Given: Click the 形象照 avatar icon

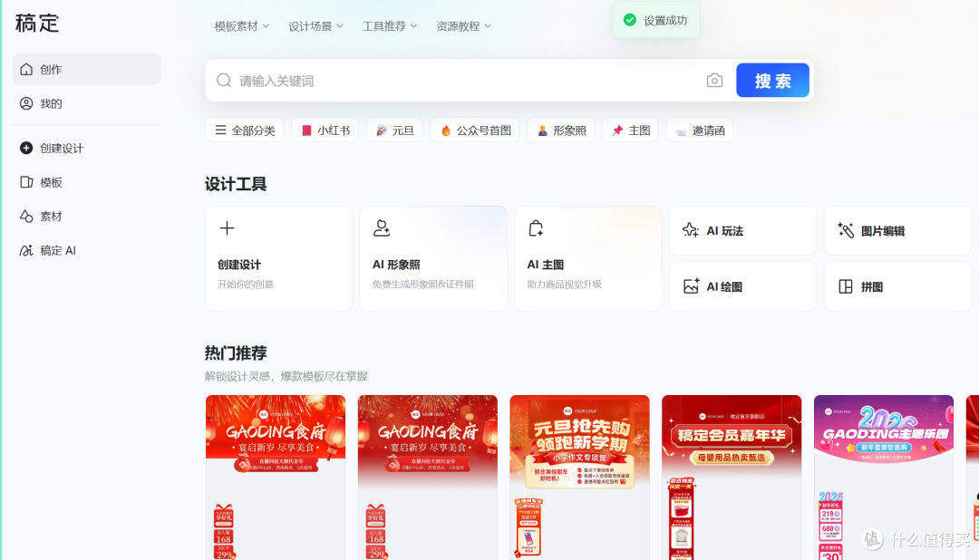Looking at the screenshot, I should [543, 130].
